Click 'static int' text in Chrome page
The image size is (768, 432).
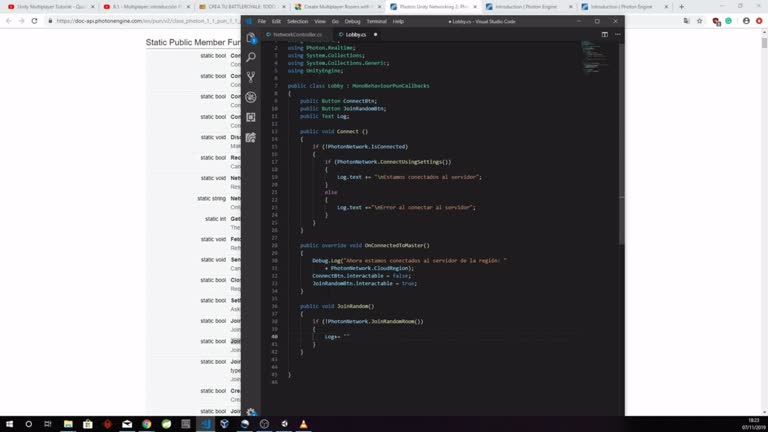pyautogui.click(x=216, y=219)
